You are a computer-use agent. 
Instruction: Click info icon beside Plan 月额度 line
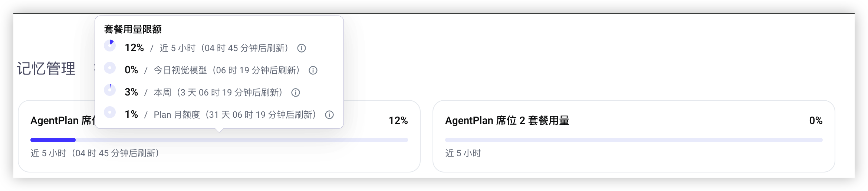coord(329,115)
